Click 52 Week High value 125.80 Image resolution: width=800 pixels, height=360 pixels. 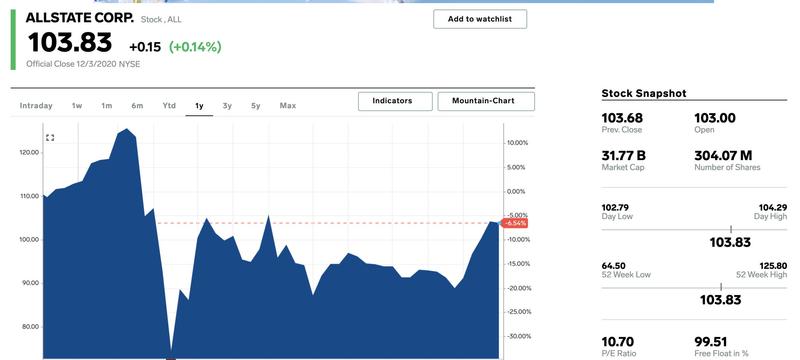coord(774,266)
